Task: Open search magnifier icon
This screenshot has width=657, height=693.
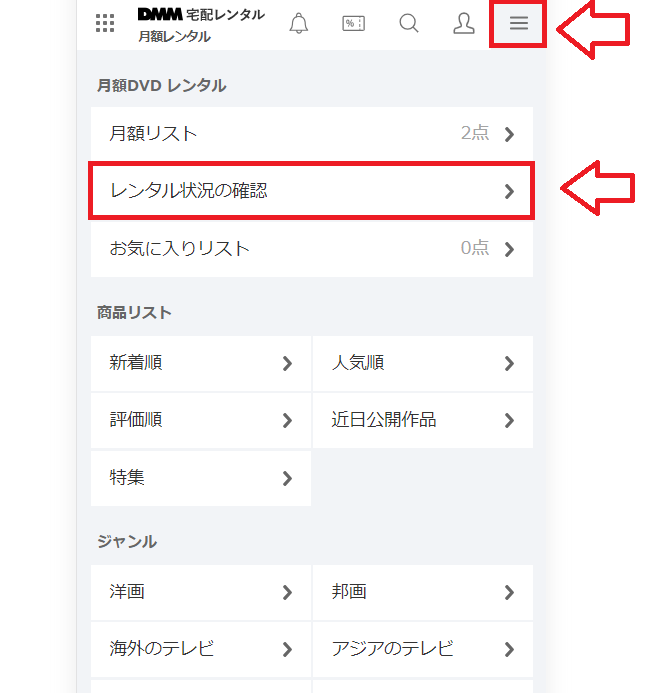Action: point(409,23)
